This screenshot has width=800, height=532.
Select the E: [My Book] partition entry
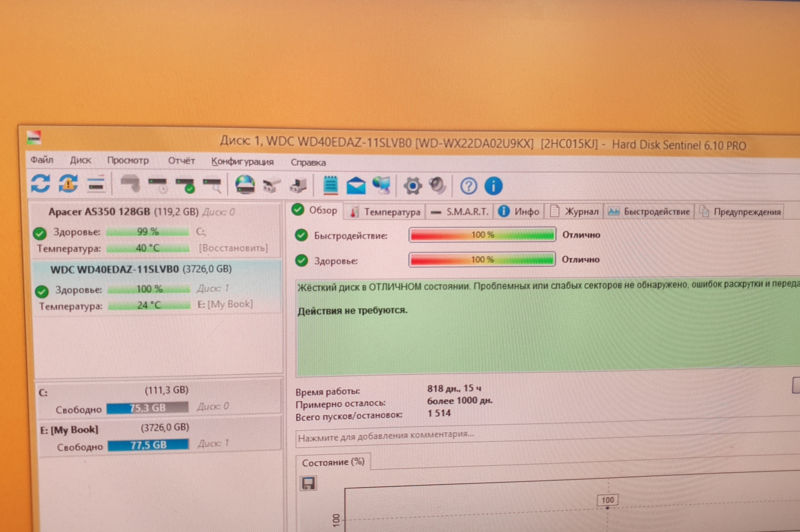coord(160,435)
